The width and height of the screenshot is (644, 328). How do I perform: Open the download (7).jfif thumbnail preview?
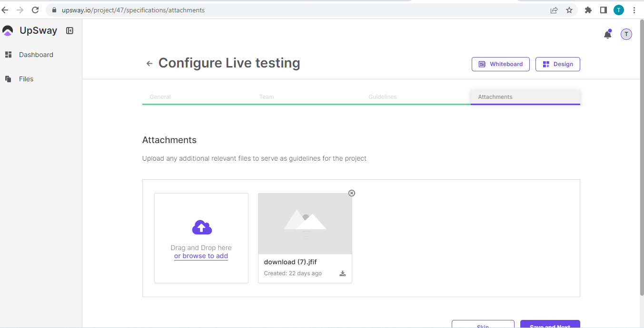pyautogui.click(x=305, y=223)
